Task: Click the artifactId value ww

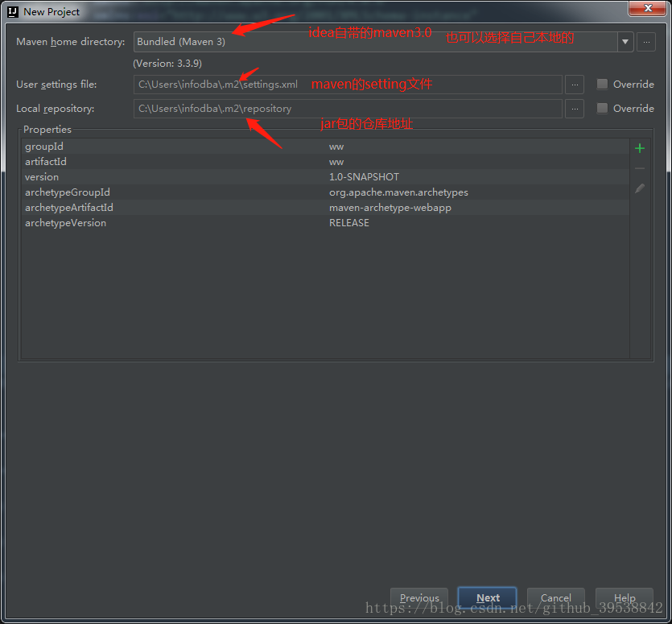Action: click(336, 162)
